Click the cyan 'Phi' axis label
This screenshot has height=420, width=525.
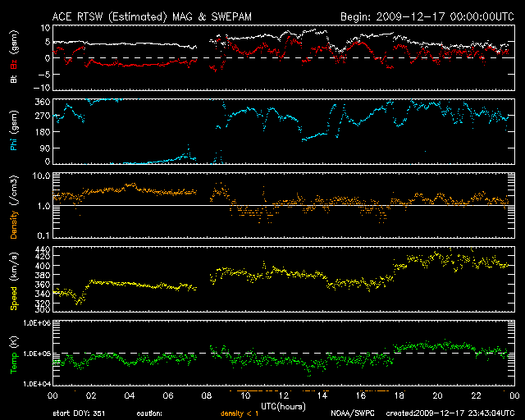tap(14, 143)
